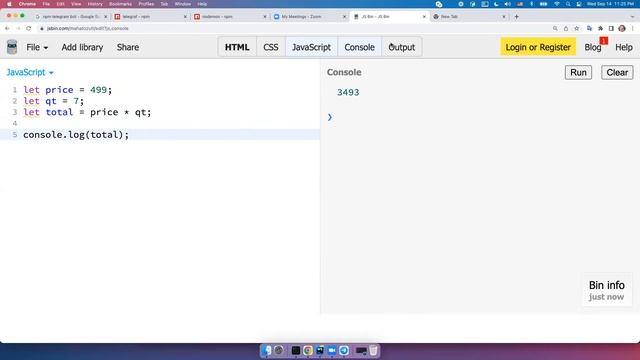Viewport: 640px width, 360px height.
Task: Open the File dropdown menu
Action: [37, 47]
